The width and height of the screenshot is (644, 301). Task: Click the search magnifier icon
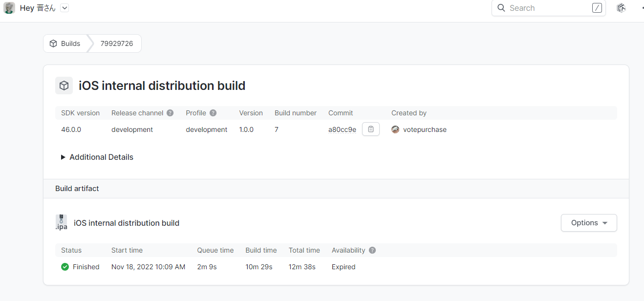(501, 8)
